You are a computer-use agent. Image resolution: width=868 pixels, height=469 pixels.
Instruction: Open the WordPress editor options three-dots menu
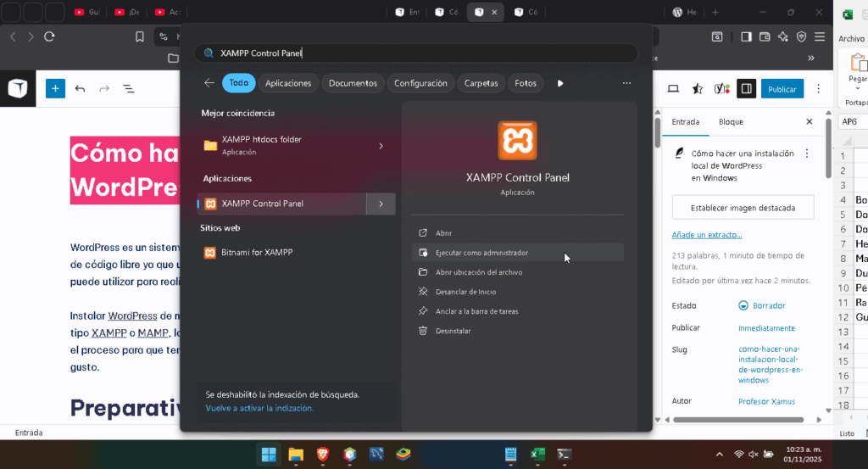818,88
